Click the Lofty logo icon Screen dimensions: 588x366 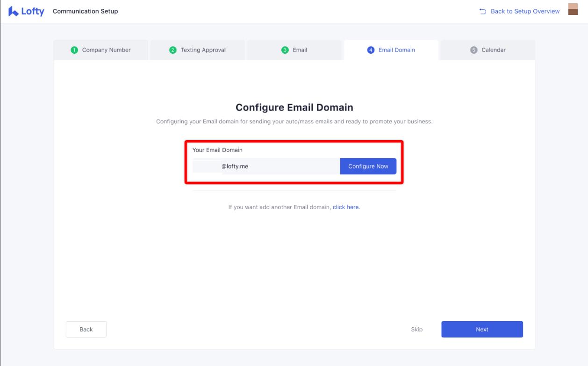click(x=13, y=11)
